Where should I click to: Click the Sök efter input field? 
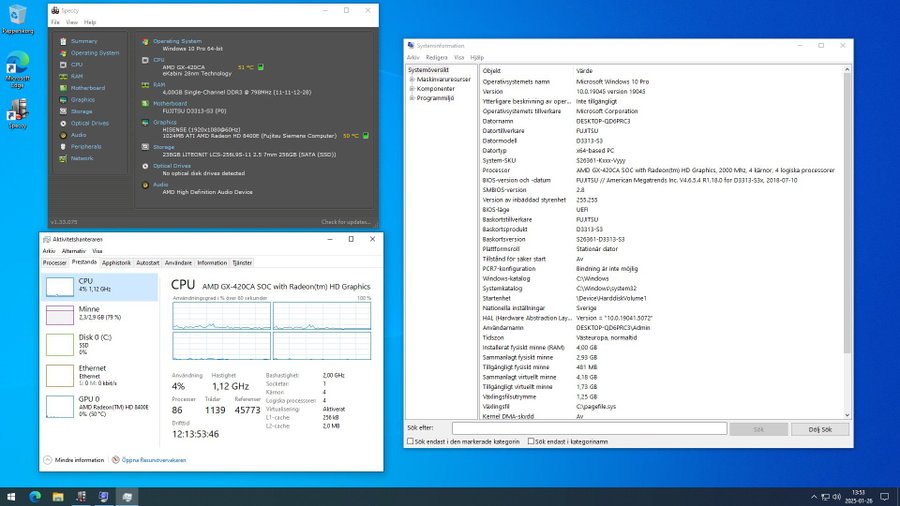click(589, 429)
